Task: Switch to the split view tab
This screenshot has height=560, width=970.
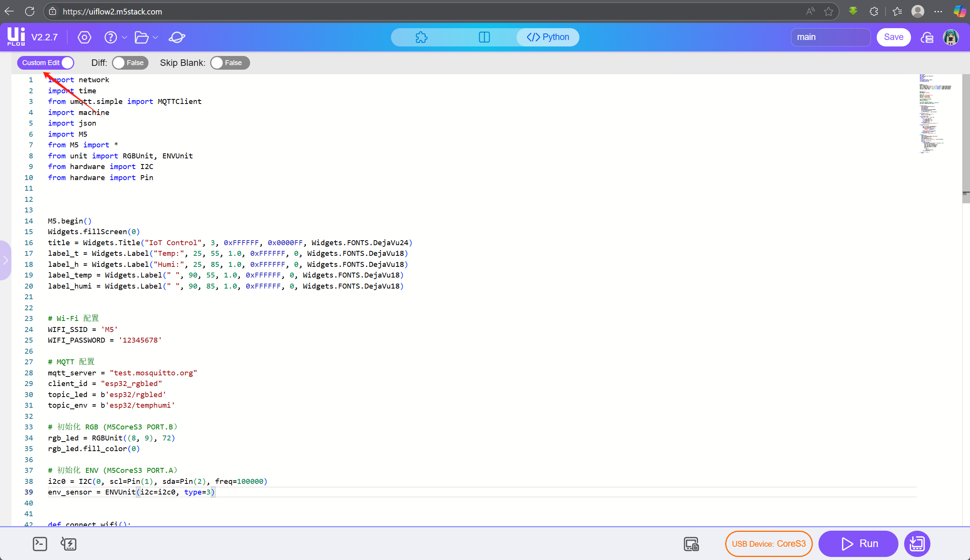Action: 484,37
